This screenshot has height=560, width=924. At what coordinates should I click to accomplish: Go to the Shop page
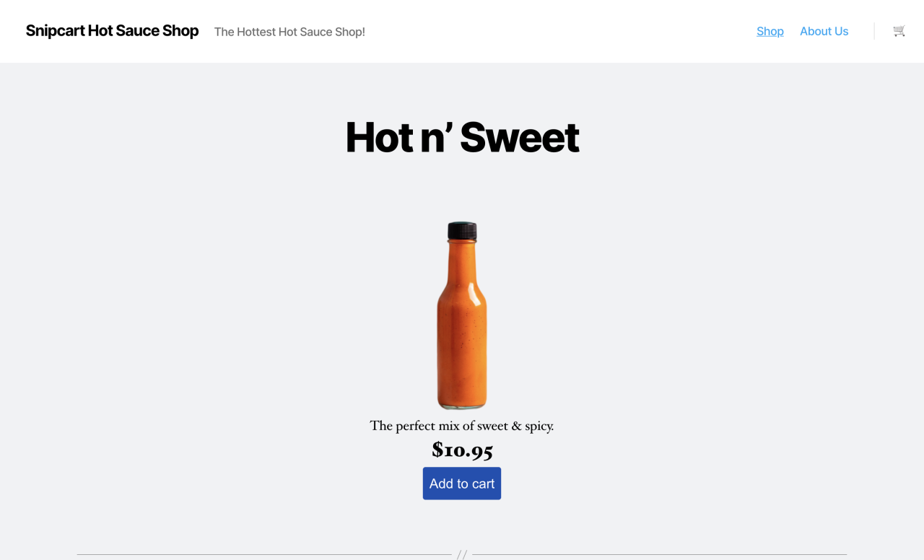(770, 31)
